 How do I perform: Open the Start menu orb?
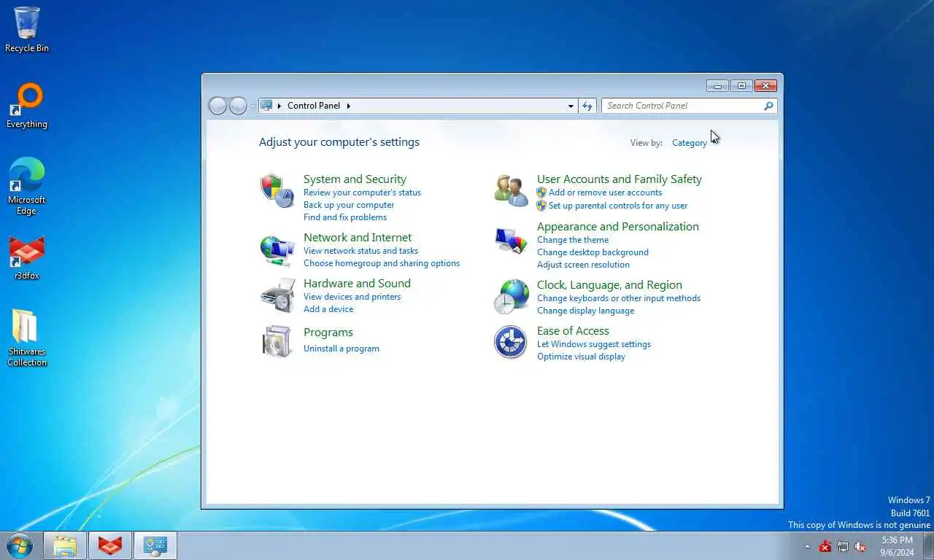click(20, 545)
